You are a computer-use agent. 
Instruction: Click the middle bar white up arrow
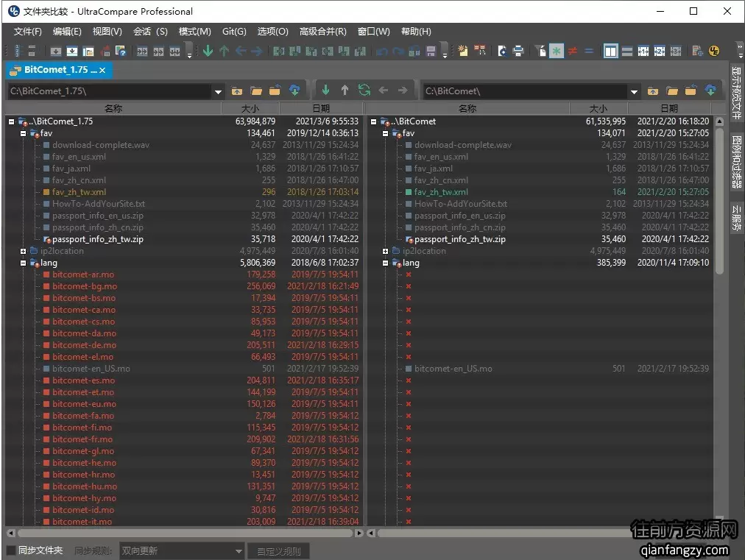pos(345,90)
